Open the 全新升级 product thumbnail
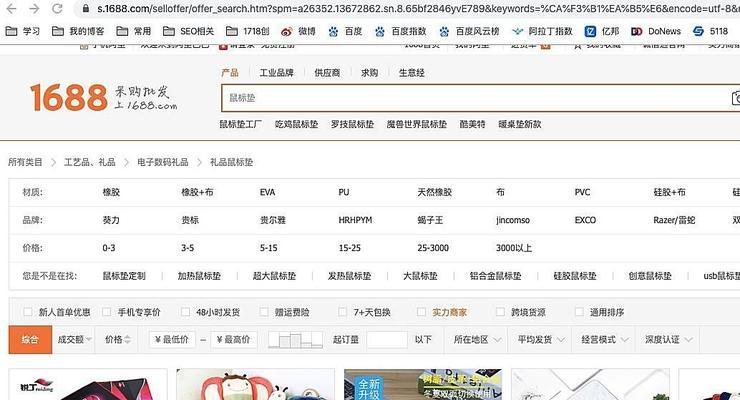Image resolution: width=740 pixels, height=400 pixels. coord(423,384)
